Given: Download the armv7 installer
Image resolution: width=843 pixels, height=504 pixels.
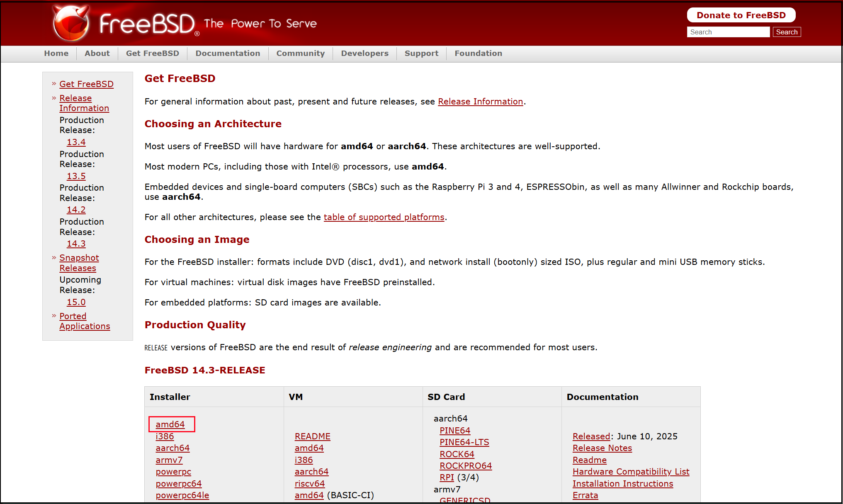Looking at the screenshot, I should tap(169, 460).
